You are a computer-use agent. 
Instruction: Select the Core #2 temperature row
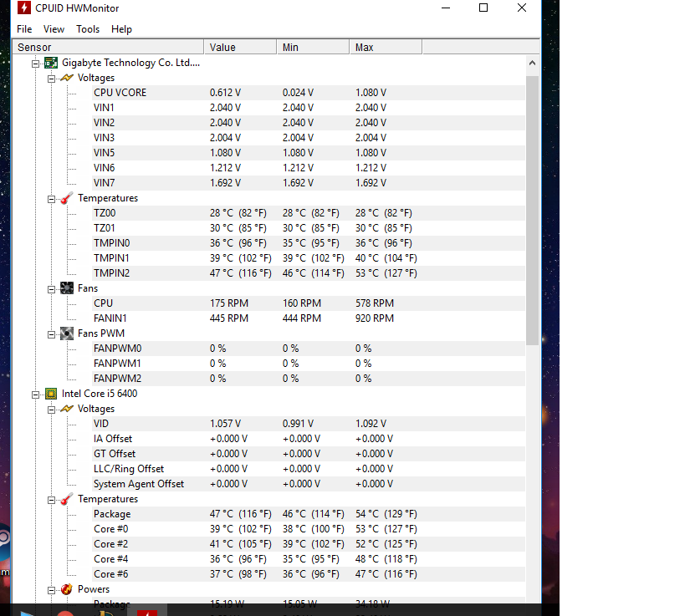coord(308,544)
